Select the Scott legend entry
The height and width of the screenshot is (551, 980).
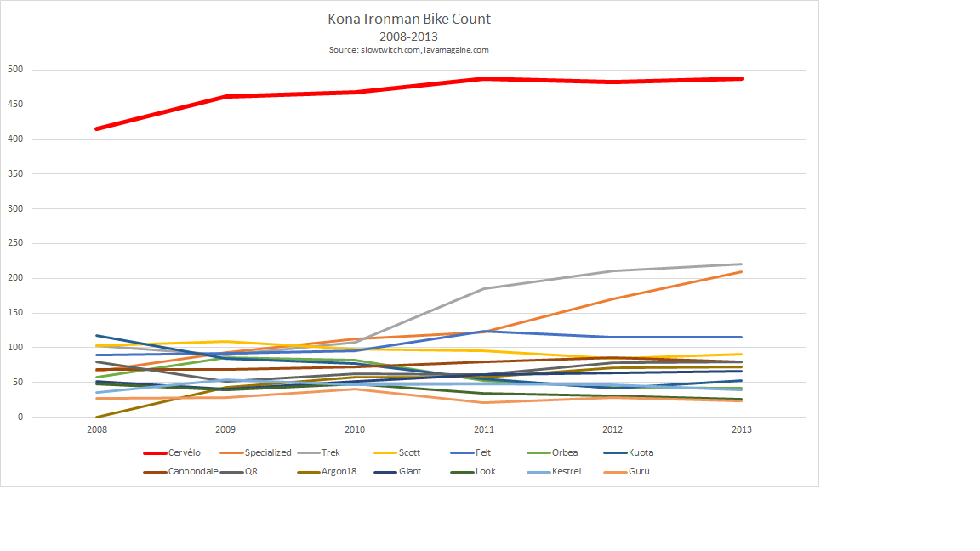397,453
